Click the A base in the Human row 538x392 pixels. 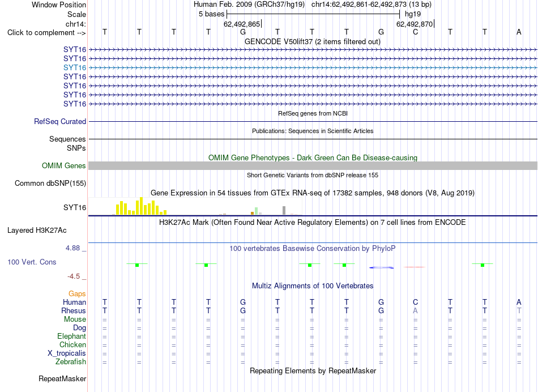pos(519,302)
